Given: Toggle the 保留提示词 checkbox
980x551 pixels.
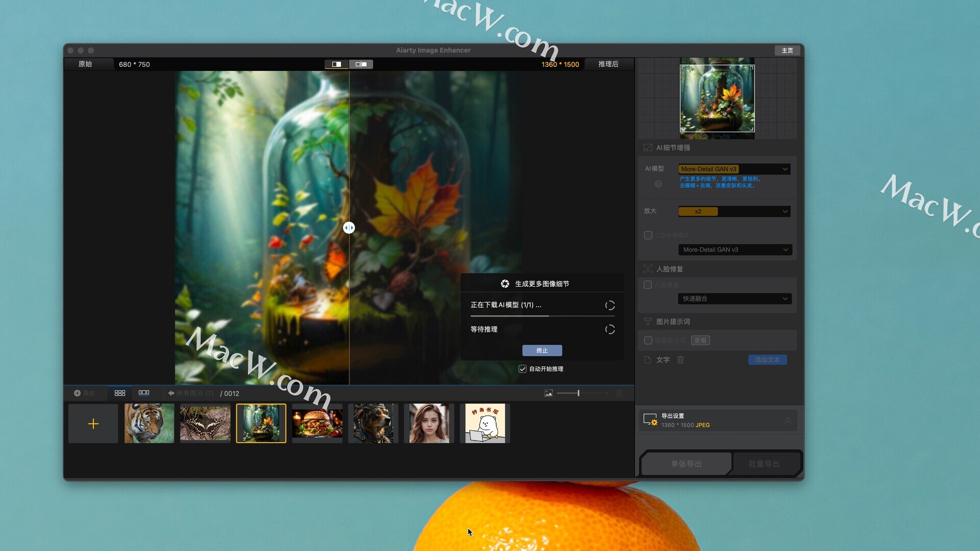Looking at the screenshot, I should (x=648, y=340).
